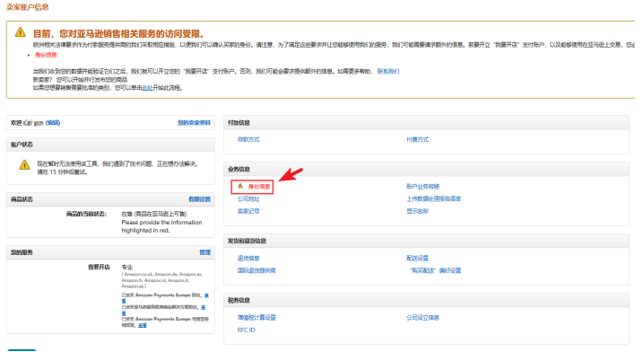The image size is (644, 352).
Task: Click the 卖家账户信息 page heading
Action: tap(28, 7)
